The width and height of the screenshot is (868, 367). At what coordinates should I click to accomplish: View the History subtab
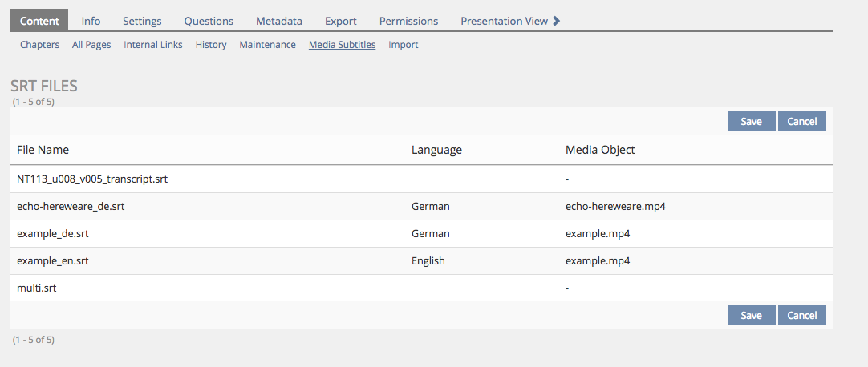coord(211,45)
